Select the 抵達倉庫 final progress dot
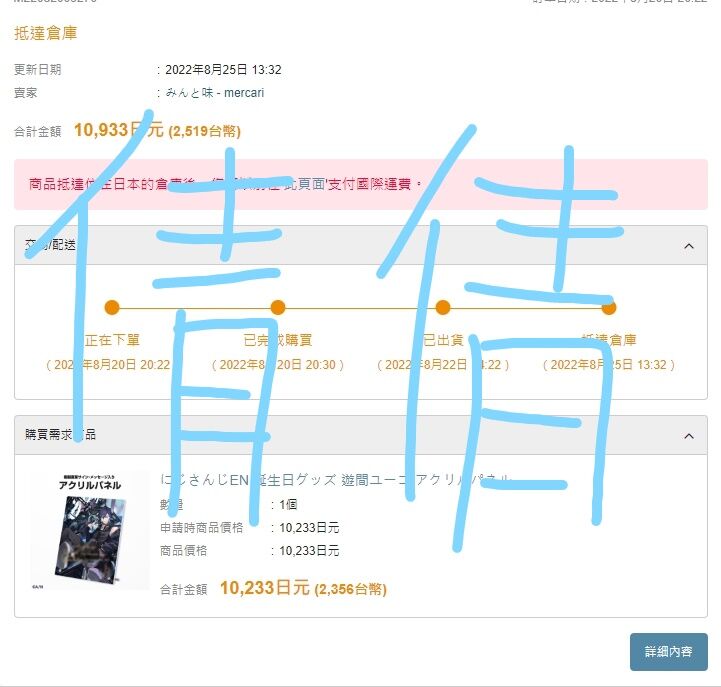721x687 pixels. pos(609,307)
